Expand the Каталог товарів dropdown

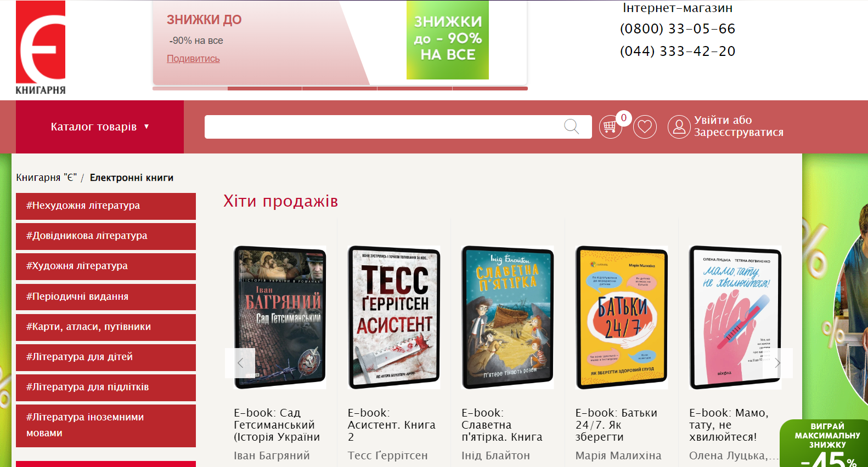[100, 127]
